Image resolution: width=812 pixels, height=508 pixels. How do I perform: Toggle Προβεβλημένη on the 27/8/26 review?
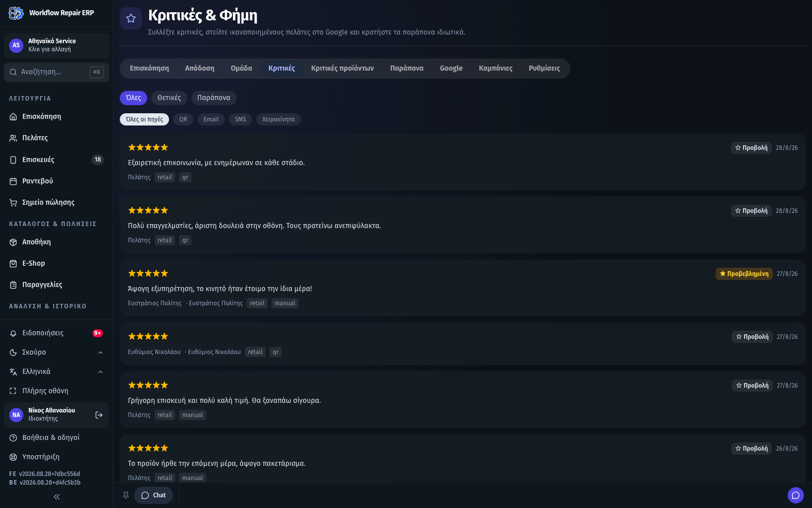744,274
